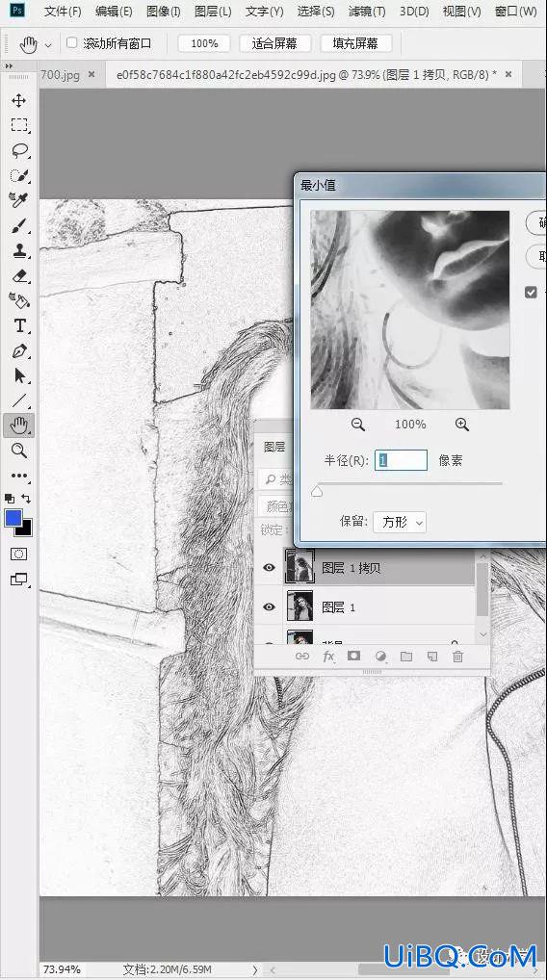The image size is (547, 980).
Task: Toggle the preview checkbox in Minimum dialog
Action: coord(531,292)
